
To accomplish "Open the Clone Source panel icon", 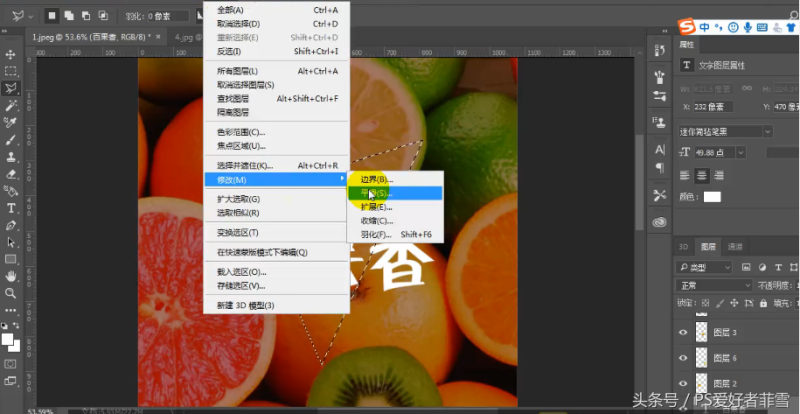I will pos(660,122).
